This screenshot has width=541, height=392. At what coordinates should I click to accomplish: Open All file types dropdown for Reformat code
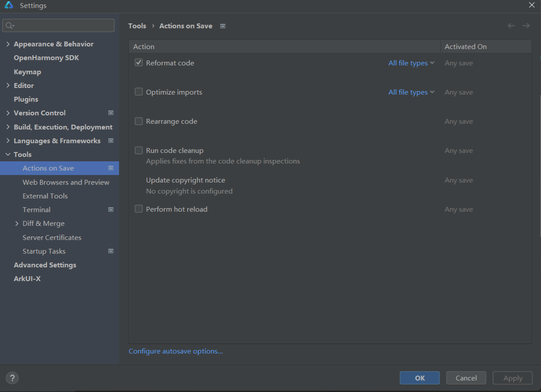(x=411, y=63)
